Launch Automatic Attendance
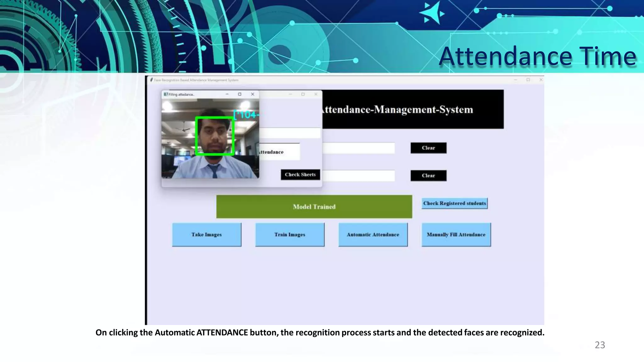 click(373, 235)
